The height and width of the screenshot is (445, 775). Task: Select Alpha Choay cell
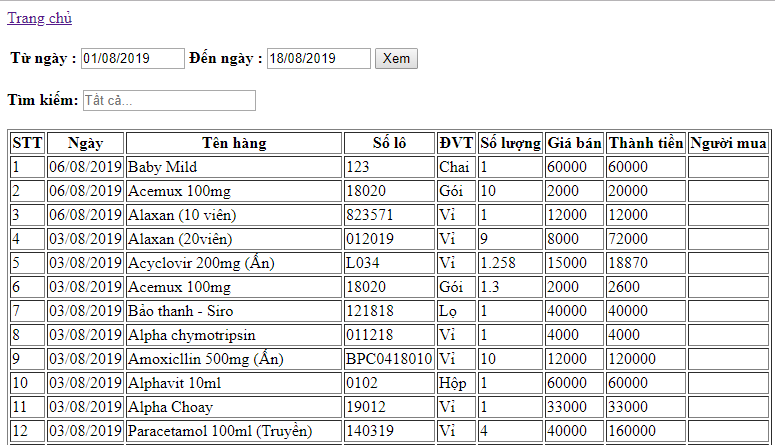click(234, 407)
